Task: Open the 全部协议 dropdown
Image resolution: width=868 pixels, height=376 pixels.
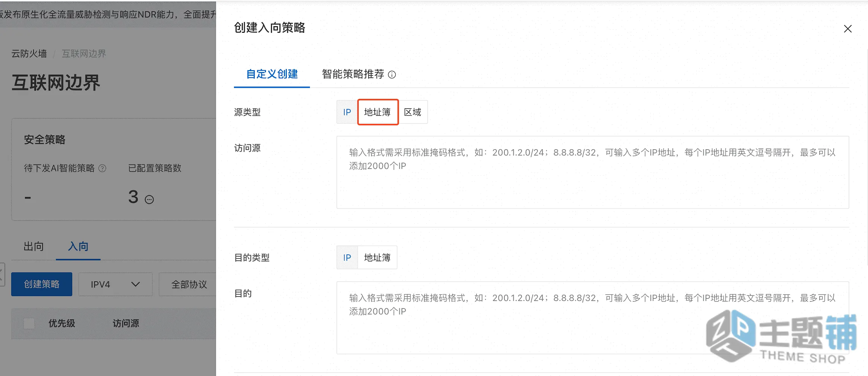Action: pyautogui.click(x=188, y=284)
